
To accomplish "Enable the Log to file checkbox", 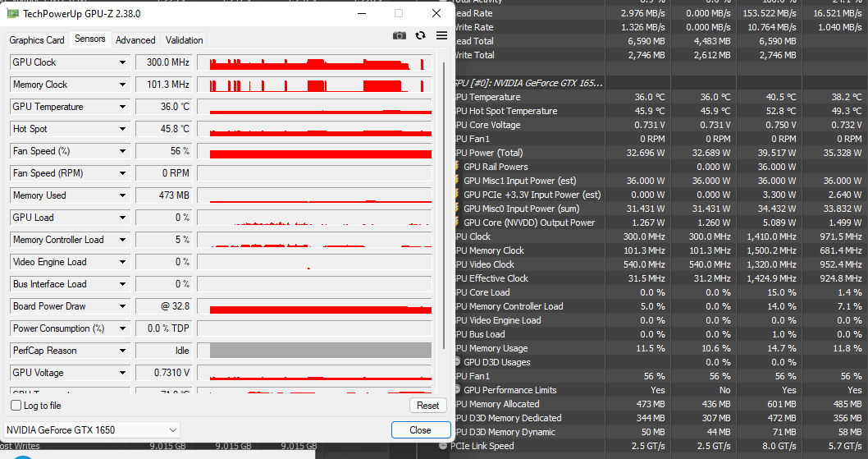I will click(16, 406).
